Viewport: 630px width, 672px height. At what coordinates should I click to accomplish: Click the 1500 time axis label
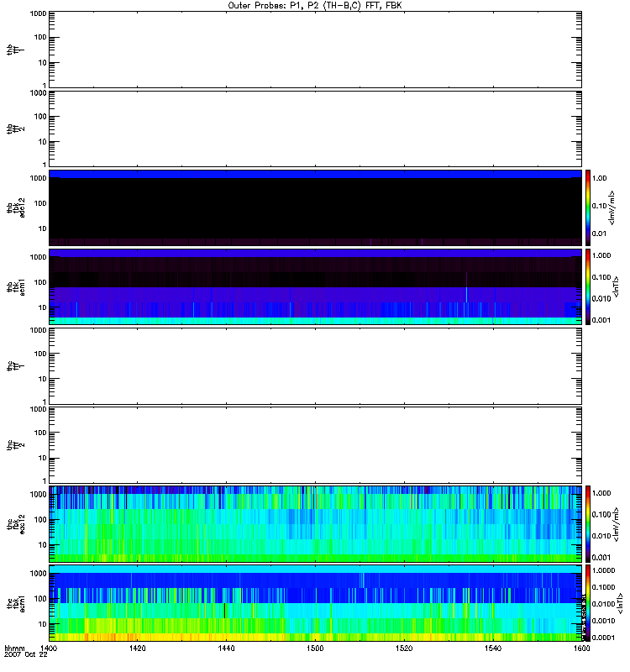pos(315,649)
